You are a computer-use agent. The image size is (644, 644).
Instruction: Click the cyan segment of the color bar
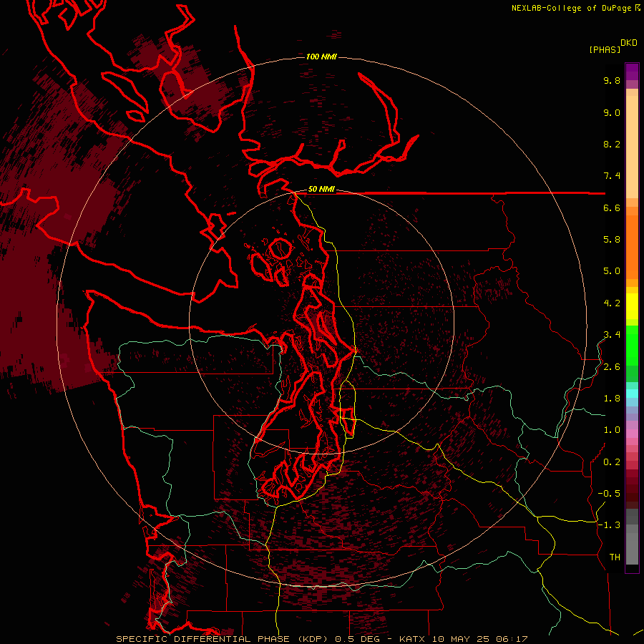(x=632, y=394)
